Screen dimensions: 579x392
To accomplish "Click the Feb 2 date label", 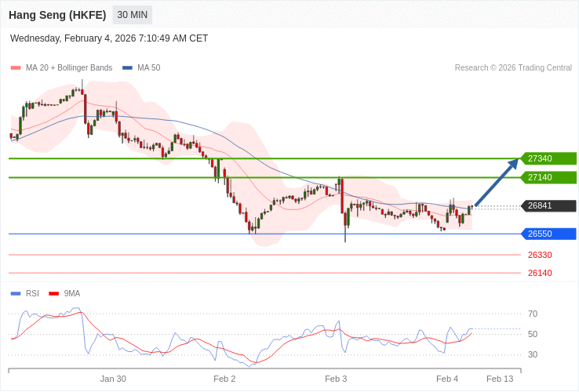I will [224, 379].
